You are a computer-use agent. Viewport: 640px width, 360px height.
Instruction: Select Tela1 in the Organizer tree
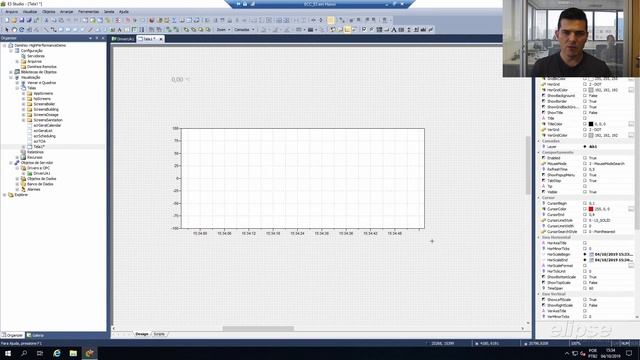[39, 147]
